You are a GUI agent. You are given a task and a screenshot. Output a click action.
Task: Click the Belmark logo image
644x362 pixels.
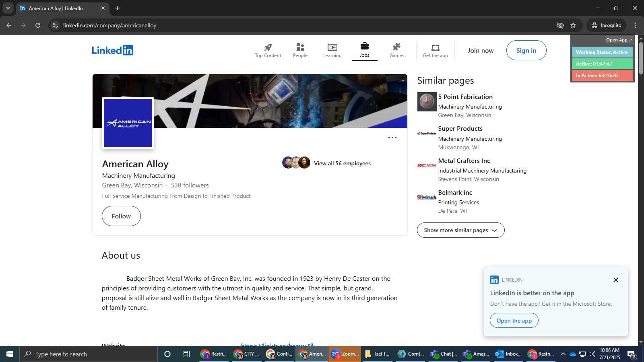(427, 197)
